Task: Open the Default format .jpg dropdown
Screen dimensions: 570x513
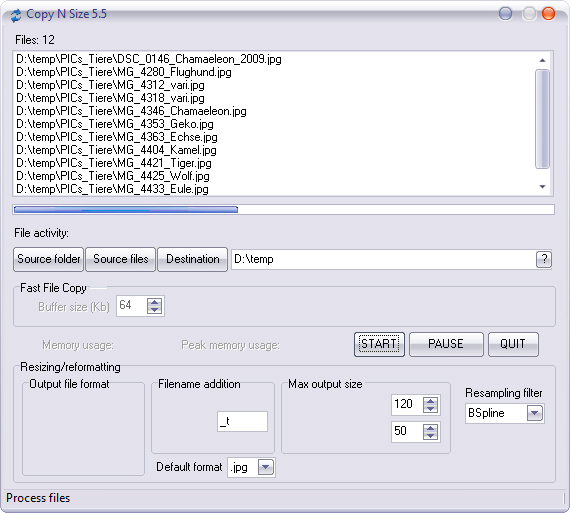Action: [265, 467]
